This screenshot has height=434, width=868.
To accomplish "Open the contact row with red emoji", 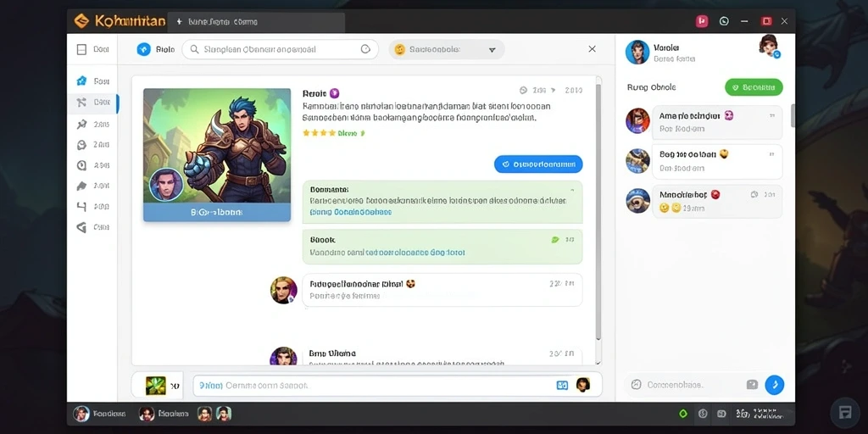I will click(717, 201).
